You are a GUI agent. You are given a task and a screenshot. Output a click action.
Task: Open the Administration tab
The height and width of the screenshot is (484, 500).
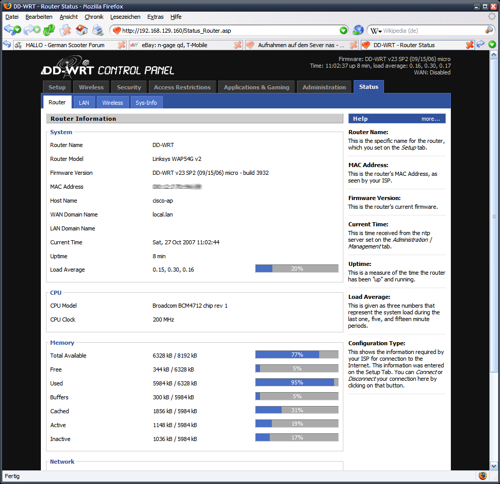tap(324, 87)
